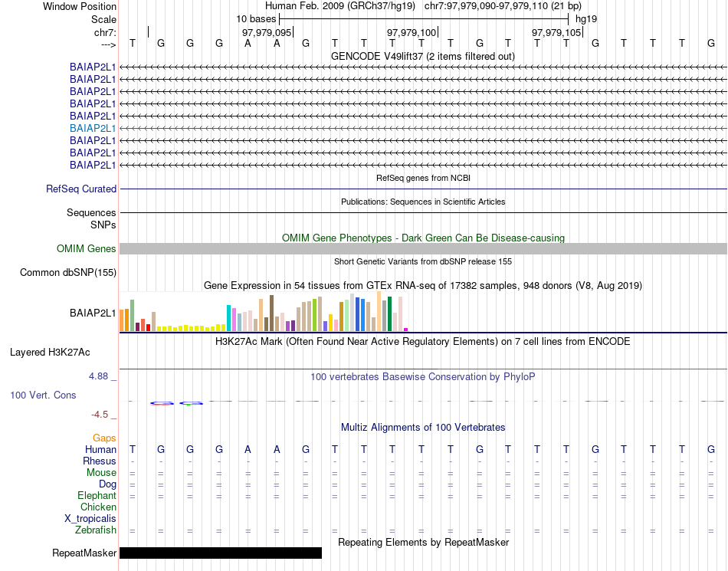Click the gray OMIM Genes item bar
This screenshot has width=728, height=571.
click(423, 249)
